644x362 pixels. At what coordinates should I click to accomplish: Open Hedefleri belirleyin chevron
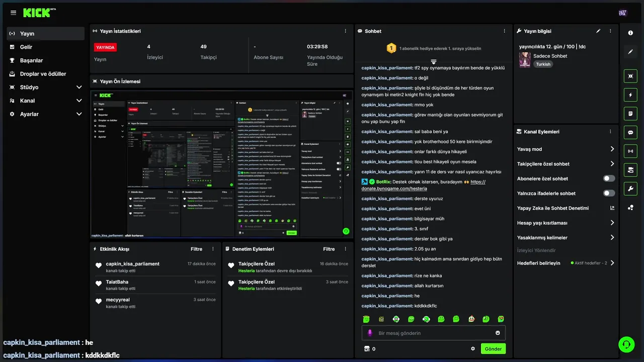[612, 263]
